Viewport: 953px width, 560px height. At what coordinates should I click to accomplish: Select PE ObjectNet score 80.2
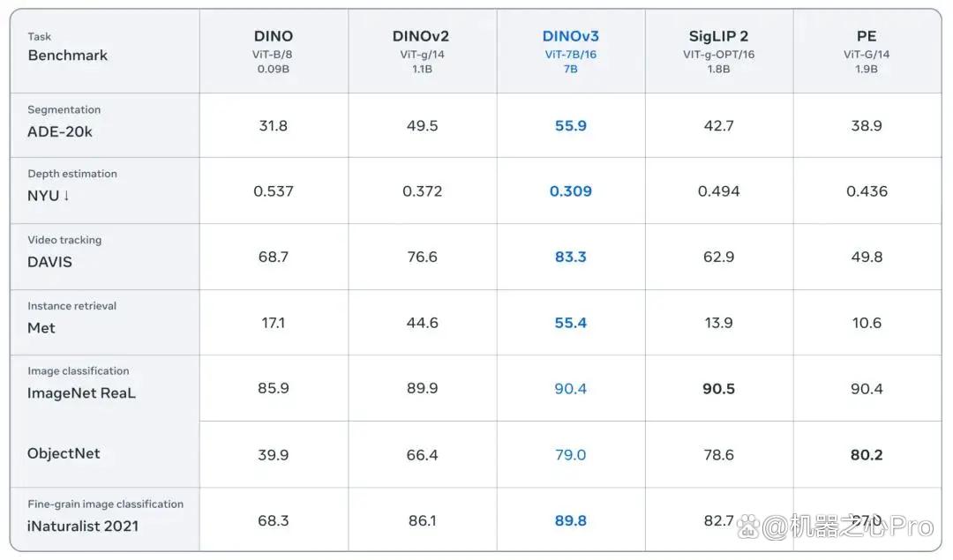867,455
